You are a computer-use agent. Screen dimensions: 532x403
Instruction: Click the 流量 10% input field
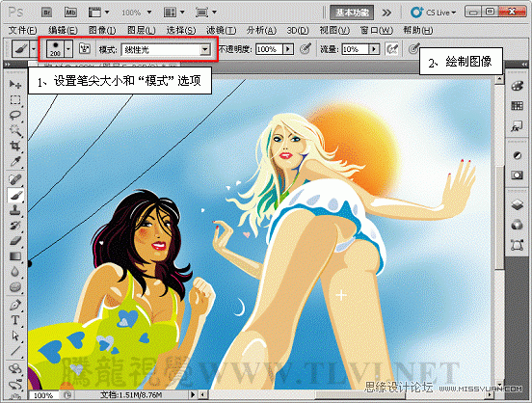point(356,49)
